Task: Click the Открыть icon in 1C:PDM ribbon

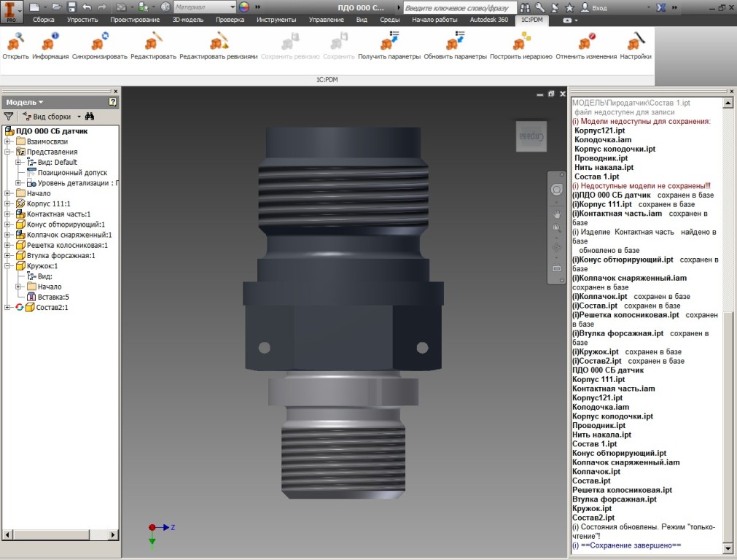Action: pyautogui.click(x=15, y=43)
